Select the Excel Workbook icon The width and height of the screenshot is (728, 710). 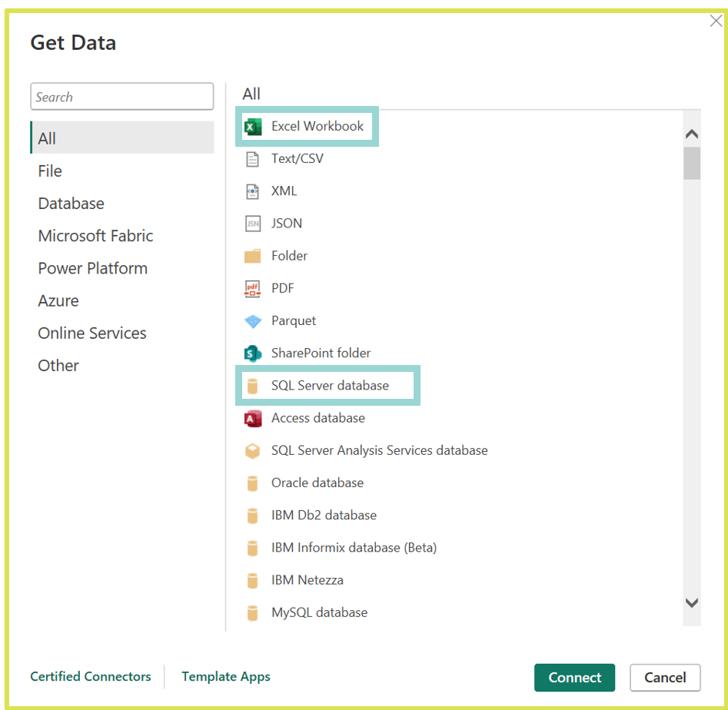253,126
